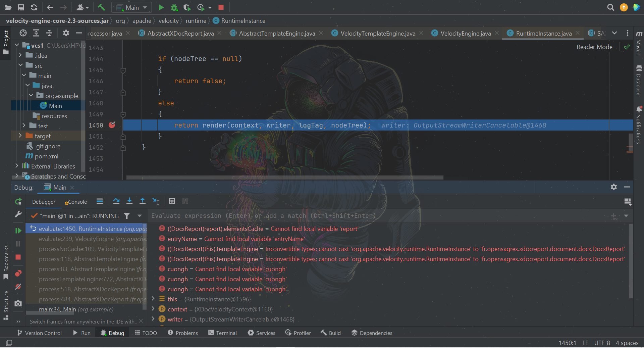Expand the .idea folder in Project tree
This screenshot has width=644, height=348.
pyautogui.click(x=20, y=55)
